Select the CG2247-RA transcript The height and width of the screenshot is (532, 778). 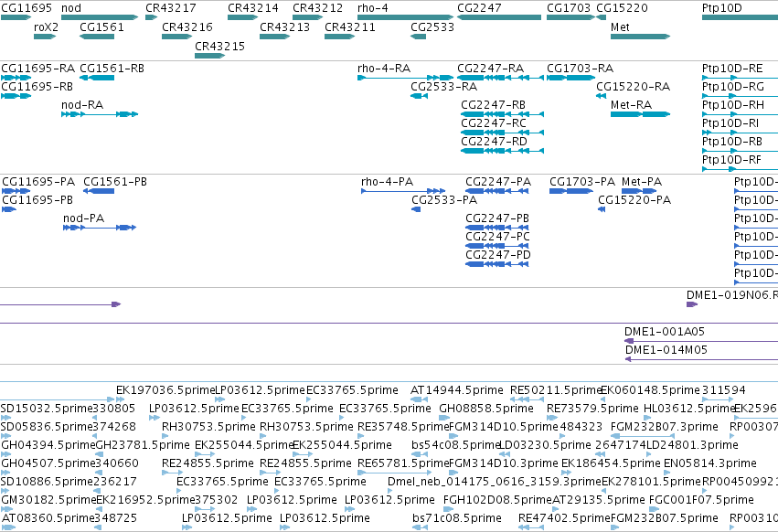[500, 78]
